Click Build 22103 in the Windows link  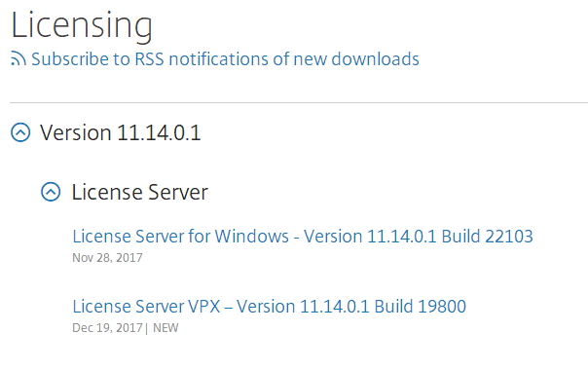tap(487, 237)
